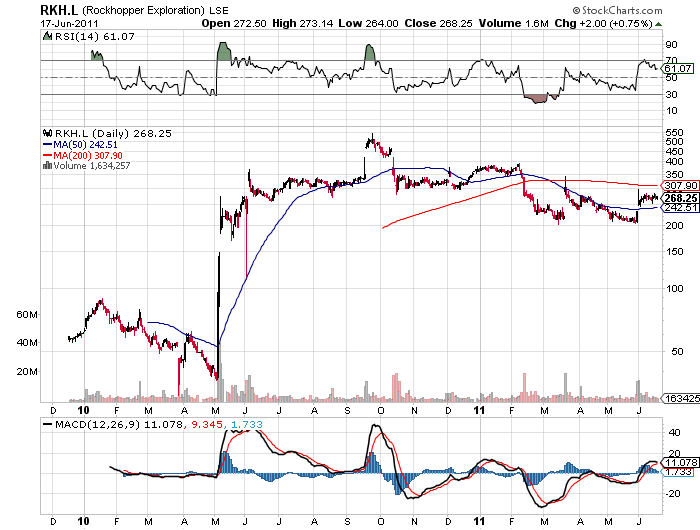This screenshot has height=530, width=700.
Task: Click the 20M volume axis label
Action: pyautogui.click(x=27, y=371)
